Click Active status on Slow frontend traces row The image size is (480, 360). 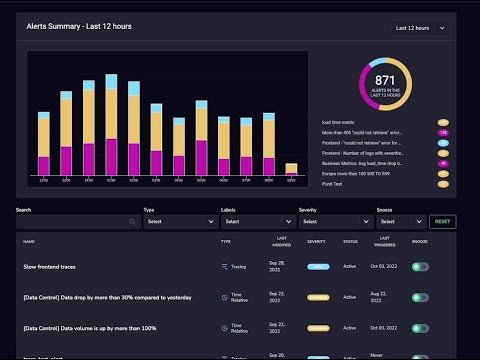349,266
